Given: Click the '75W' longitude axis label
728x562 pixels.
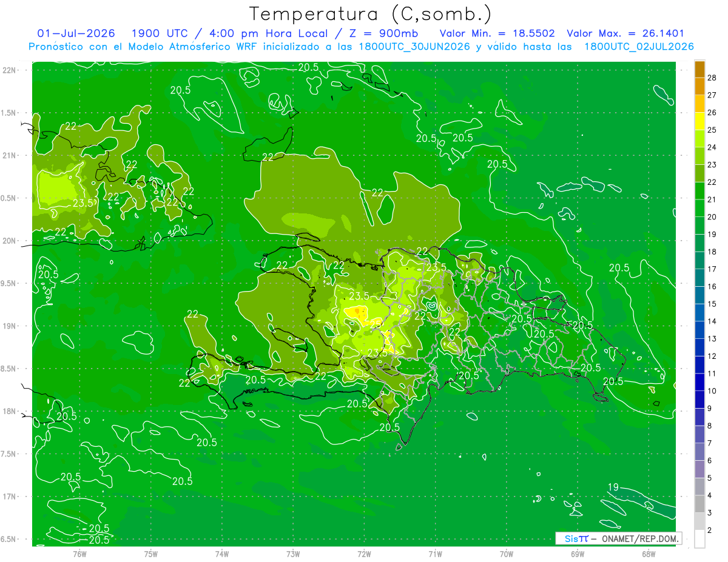Looking at the screenshot, I should pyautogui.click(x=151, y=554).
